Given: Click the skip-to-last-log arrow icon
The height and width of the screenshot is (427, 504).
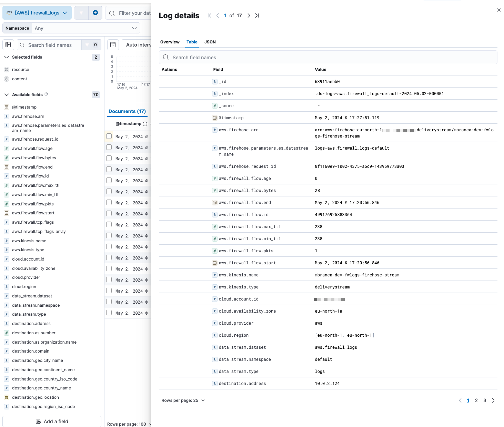Looking at the screenshot, I should pos(257,16).
